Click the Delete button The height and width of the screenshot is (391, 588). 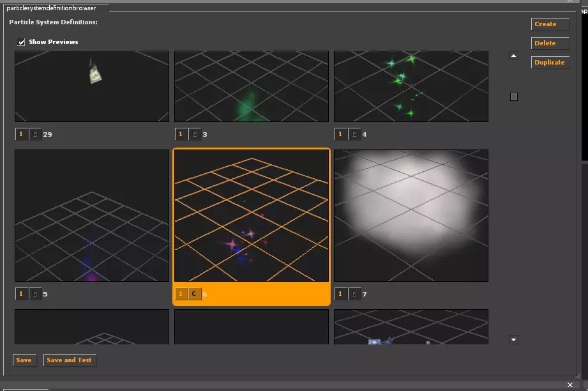tap(550, 43)
